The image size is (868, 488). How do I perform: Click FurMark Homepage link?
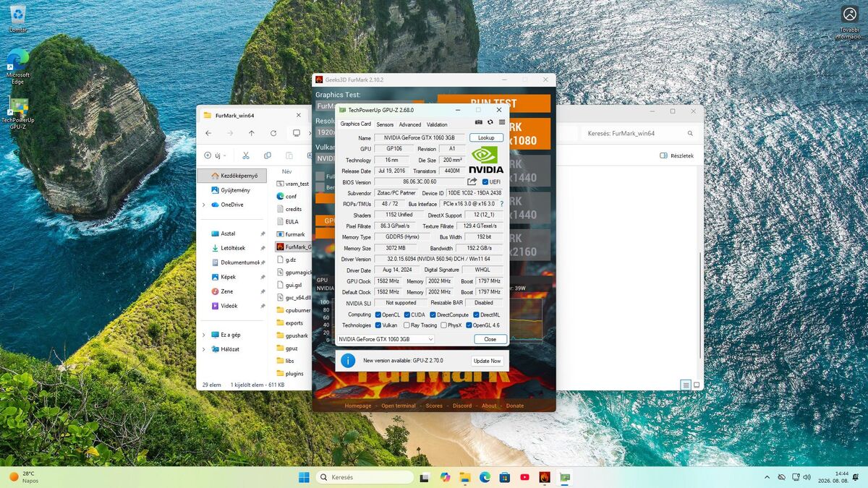click(358, 406)
